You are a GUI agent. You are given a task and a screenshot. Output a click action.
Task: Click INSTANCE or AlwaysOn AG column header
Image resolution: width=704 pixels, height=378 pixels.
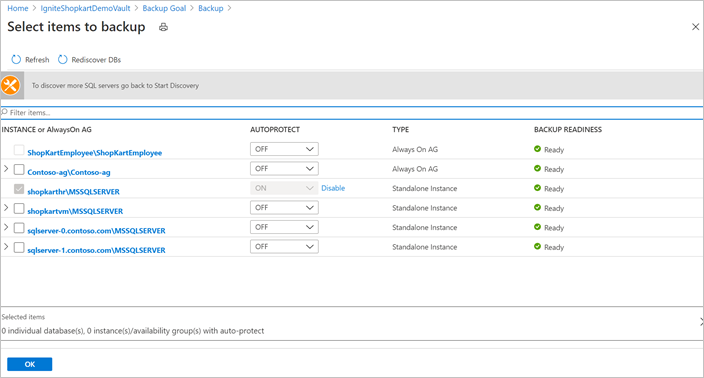(47, 130)
